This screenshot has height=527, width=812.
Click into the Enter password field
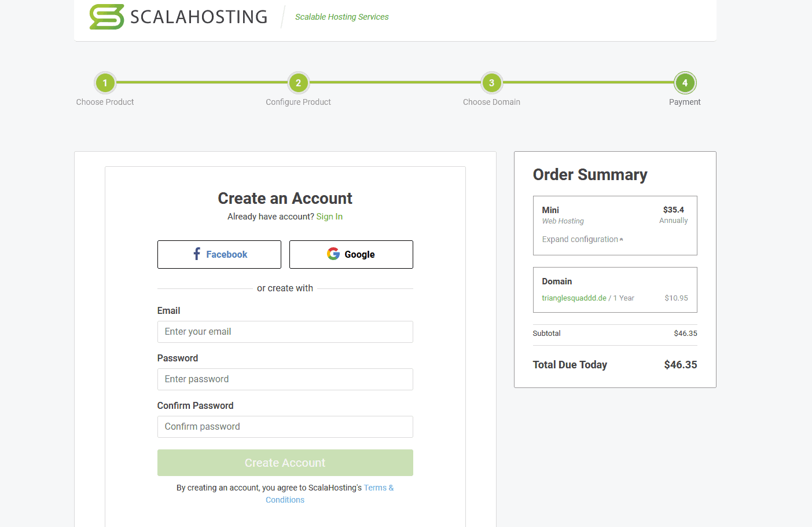click(285, 379)
